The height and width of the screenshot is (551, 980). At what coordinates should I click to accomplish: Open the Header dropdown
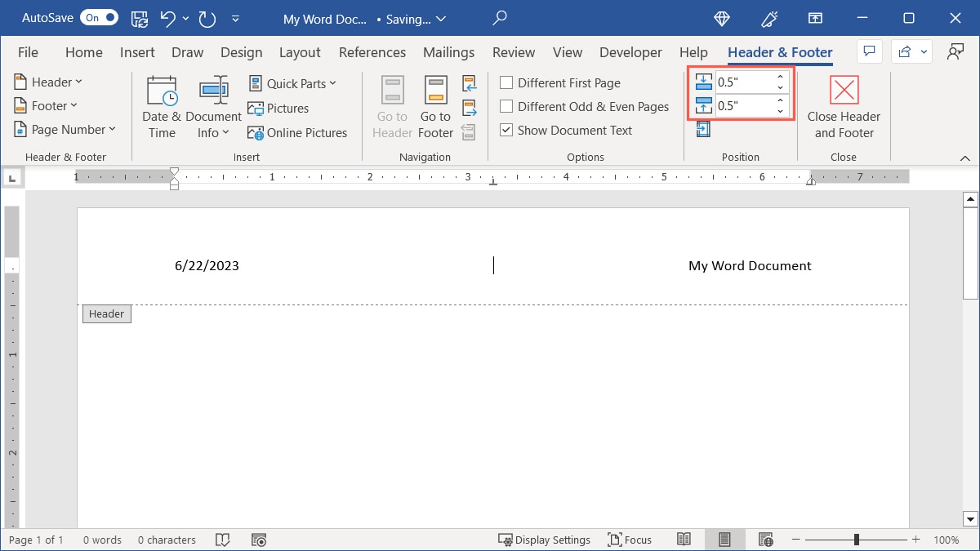(x=48, y=82)
